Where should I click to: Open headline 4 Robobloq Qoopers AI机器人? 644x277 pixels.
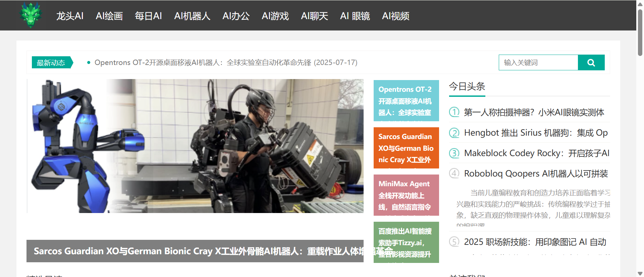536,174
